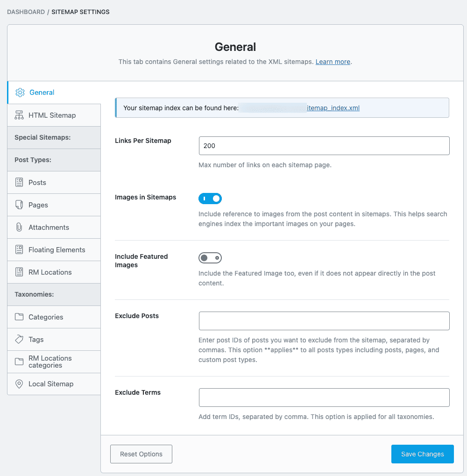Screen dimensions: 467x476
Task: Select the Local Sitemap pin icon
Action: pos(20,384)
